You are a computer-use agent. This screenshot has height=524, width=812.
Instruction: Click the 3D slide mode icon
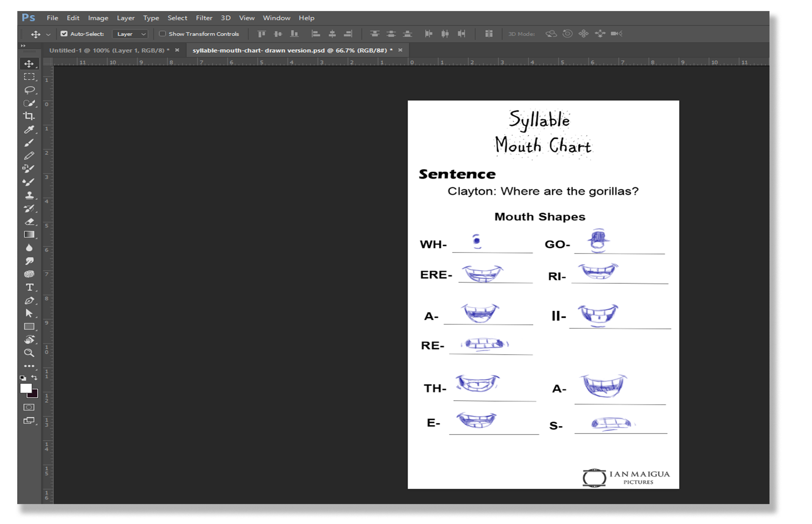pyautogui.click(x=600, y=34)
